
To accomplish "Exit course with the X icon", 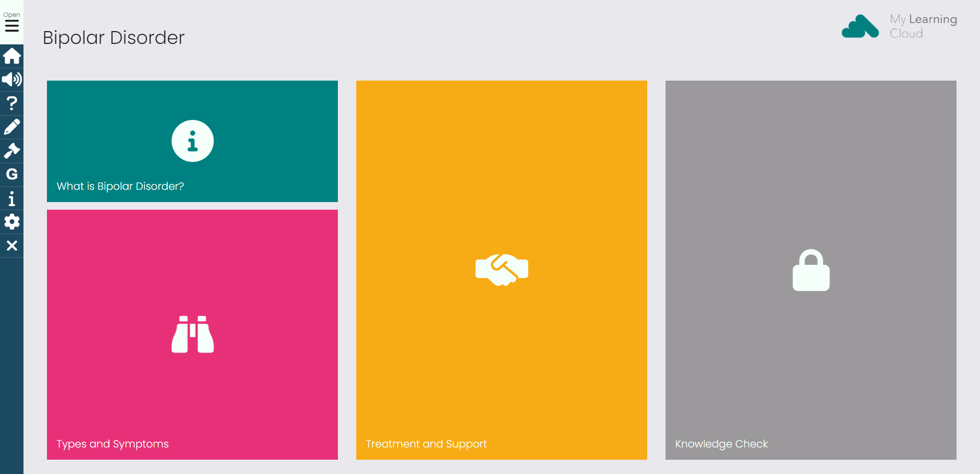I will pos(12,245).
